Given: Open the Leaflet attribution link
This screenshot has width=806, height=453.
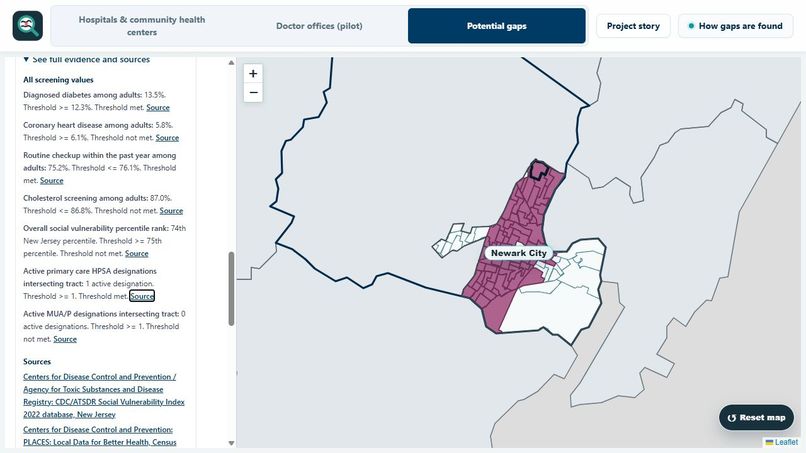Looking at the screenshot, I should tap(786, 442).
